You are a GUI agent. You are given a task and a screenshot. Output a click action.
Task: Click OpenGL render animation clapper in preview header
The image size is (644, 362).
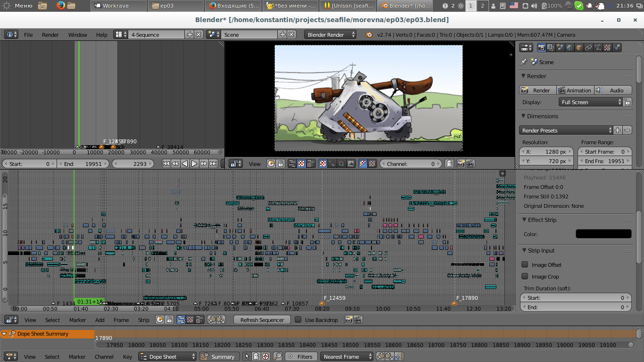[470, 164]
